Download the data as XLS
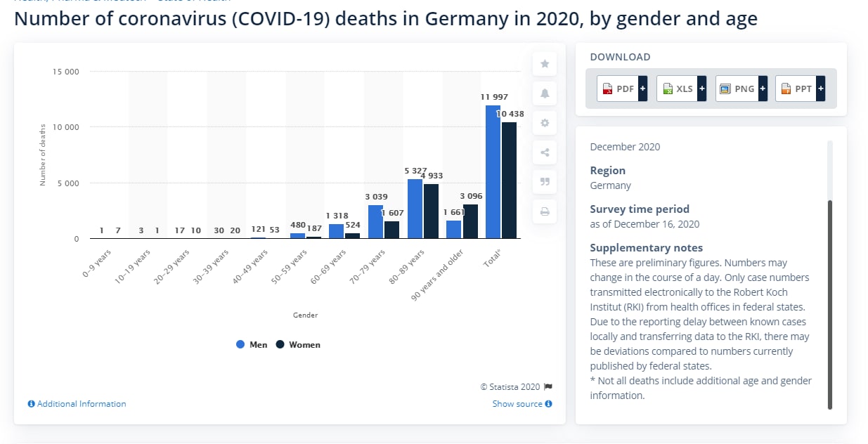The image size is (868, 444). click(x=677, y=89)
